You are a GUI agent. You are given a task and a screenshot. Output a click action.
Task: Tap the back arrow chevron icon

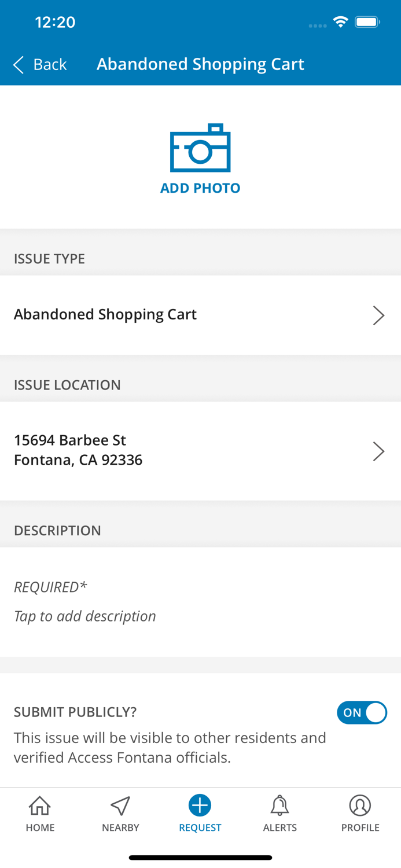tap(19, 64)
